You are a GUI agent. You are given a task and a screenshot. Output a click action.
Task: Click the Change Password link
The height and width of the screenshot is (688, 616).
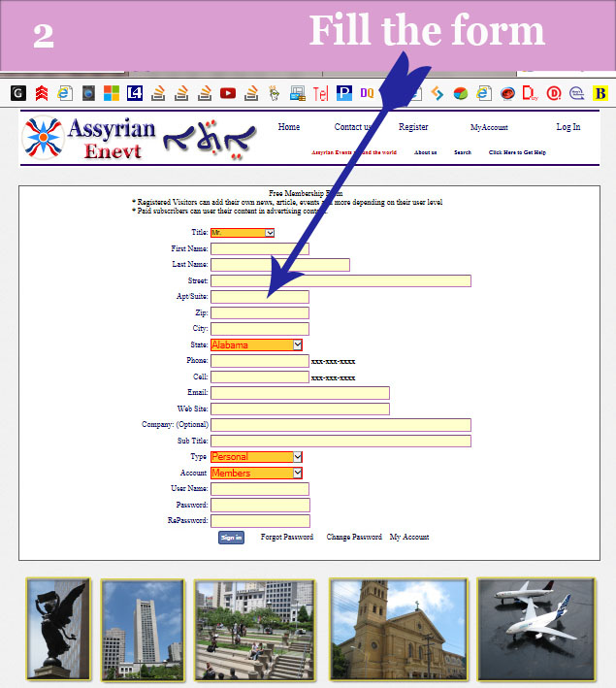(x=354, y=537)
